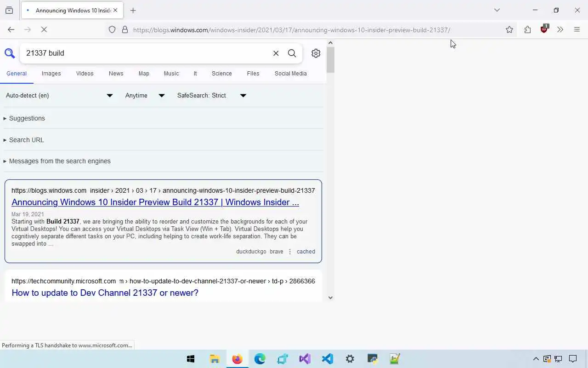Open the Anytime time range dropdown

point(145,95)
